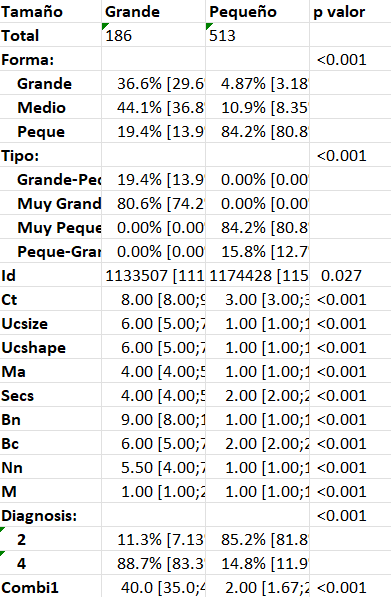Select cell containing 186 with green indicator
Screen dimensions: 391x597
[153, 35]
